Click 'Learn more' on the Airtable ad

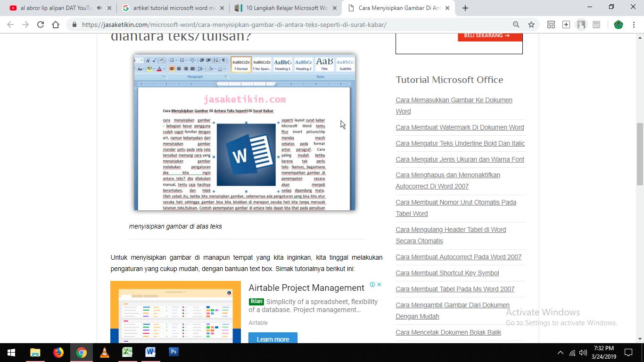[x=273, y=339]
